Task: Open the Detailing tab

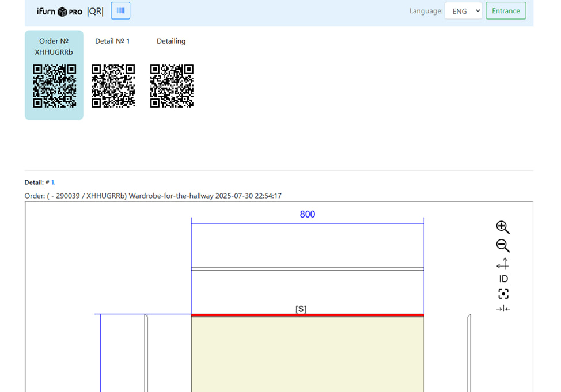Action: coord(171,41)
